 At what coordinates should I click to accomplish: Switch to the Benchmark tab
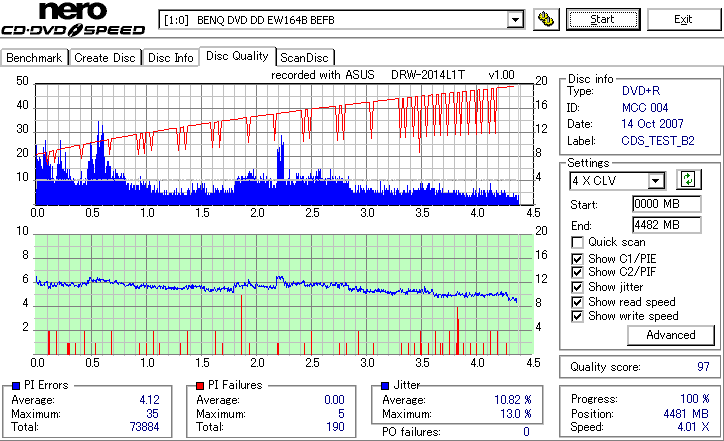[34, 58]
